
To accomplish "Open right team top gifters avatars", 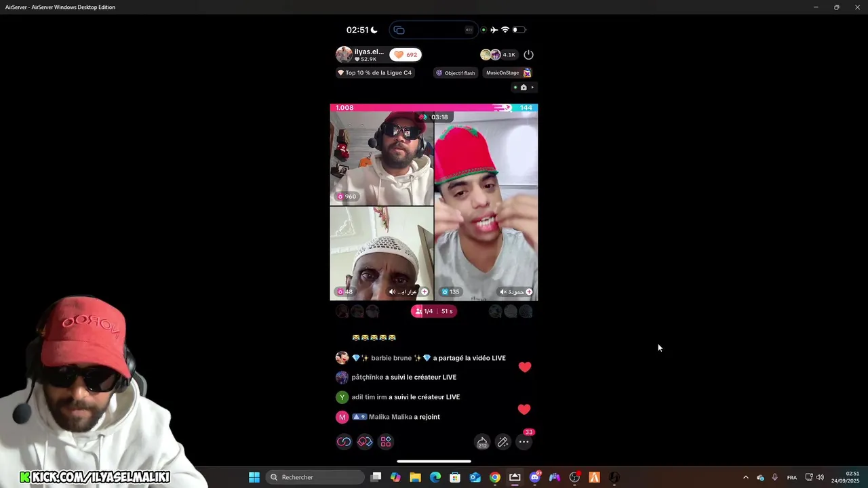I will pos(511,312).
